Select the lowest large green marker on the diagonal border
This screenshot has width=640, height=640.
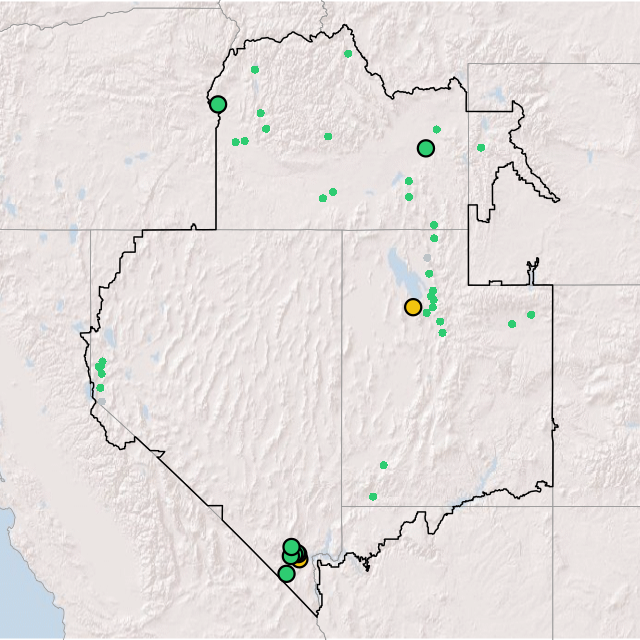point(287,573)
